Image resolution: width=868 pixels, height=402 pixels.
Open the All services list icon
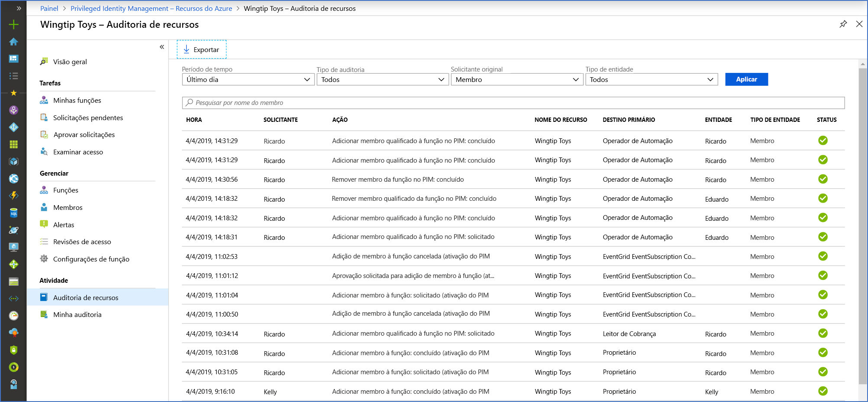pyautogui.click(x=14, y=76)
